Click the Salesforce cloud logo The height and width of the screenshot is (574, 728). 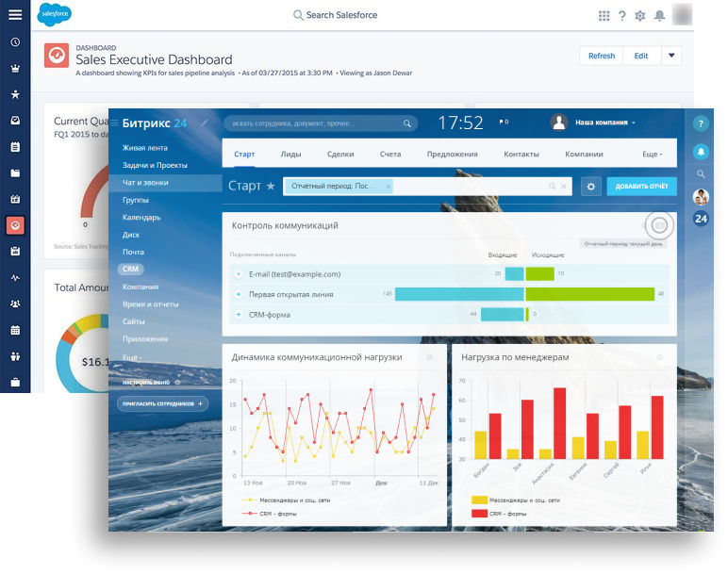coord(55,14)
